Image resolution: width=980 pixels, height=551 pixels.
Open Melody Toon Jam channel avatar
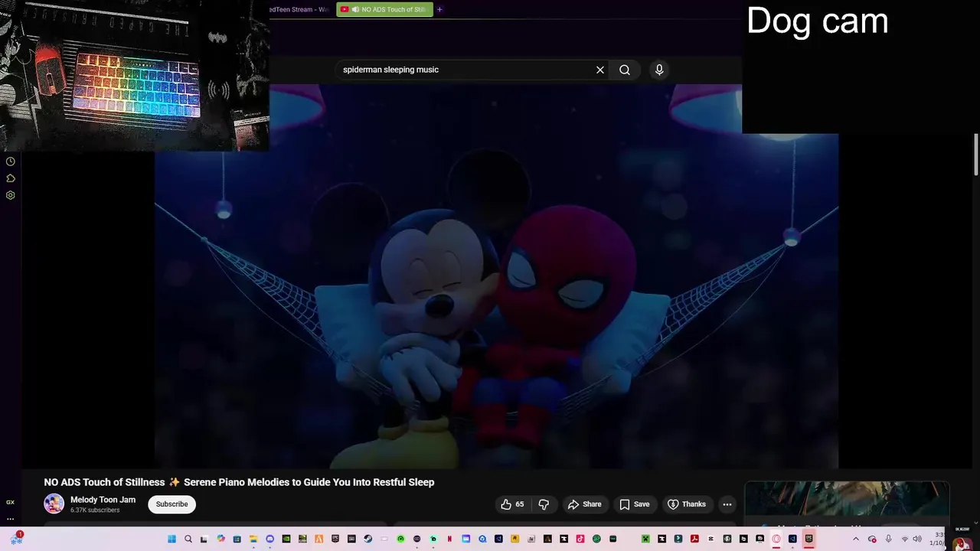point(54,504)
